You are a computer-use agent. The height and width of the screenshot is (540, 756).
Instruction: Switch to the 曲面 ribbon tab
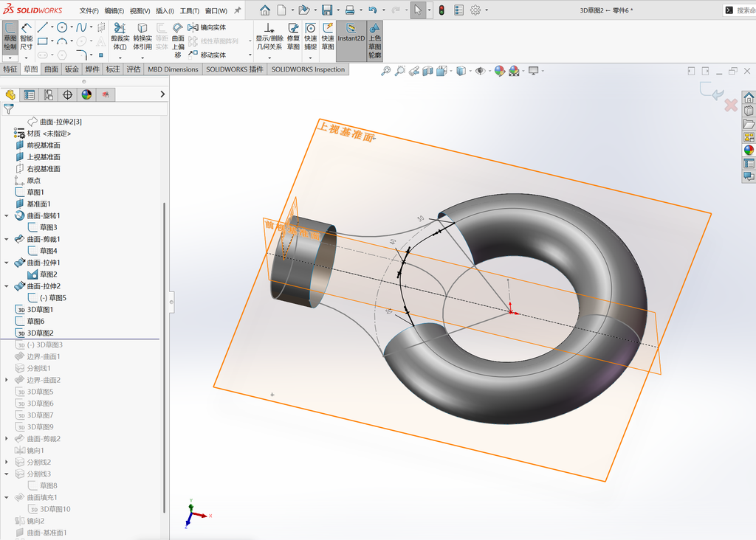click(x=52, y=69)
